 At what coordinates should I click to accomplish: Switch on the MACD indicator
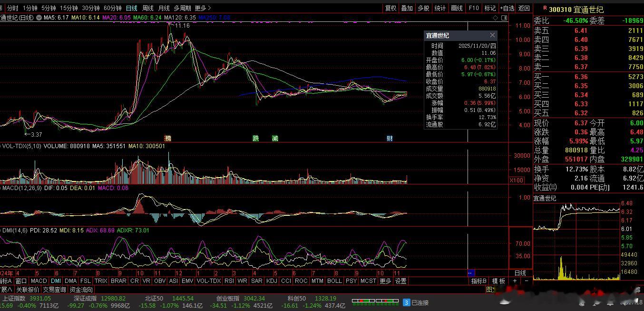39,281
